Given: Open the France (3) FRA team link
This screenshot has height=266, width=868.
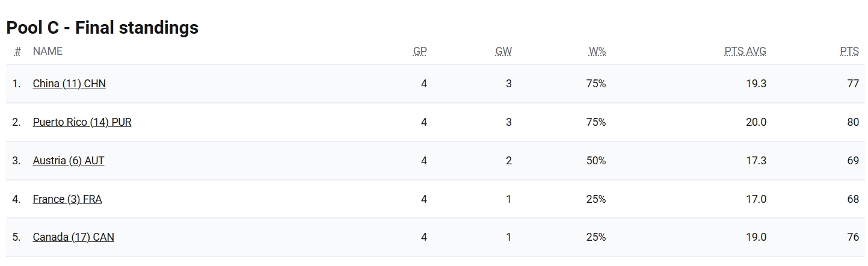Looking at the screenshot, I should [67, 199].
